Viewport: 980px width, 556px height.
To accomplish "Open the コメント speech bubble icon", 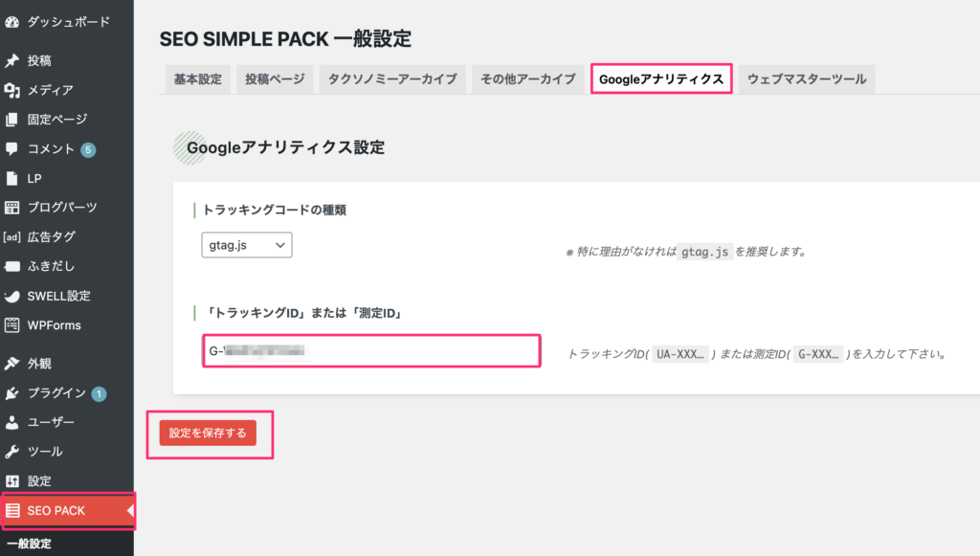I will point(11,148).
